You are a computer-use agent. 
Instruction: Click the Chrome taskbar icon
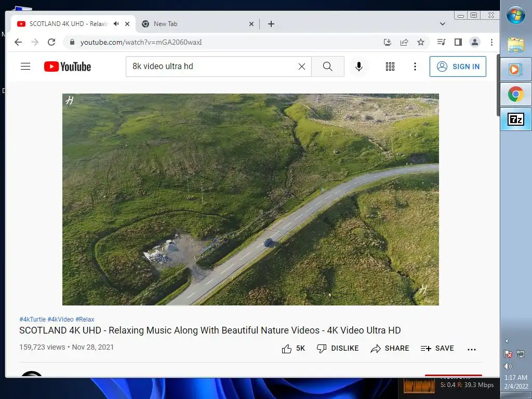[516, 94]
